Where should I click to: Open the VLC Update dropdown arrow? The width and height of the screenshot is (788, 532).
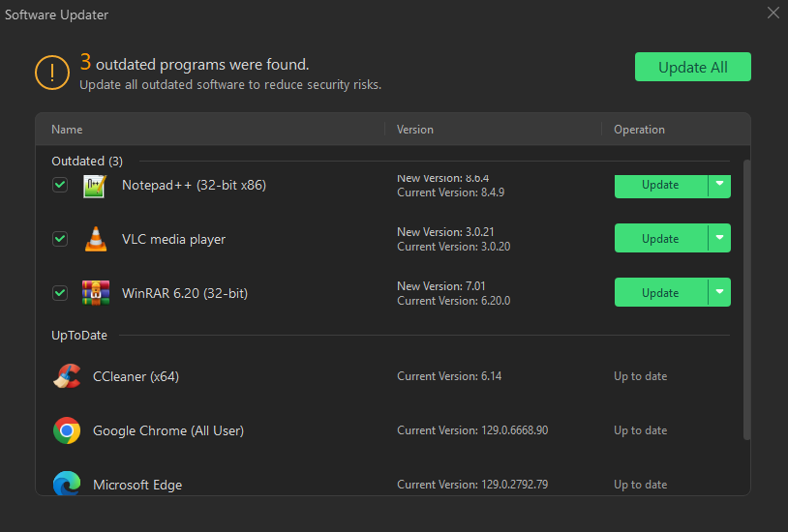click(719, 238)
